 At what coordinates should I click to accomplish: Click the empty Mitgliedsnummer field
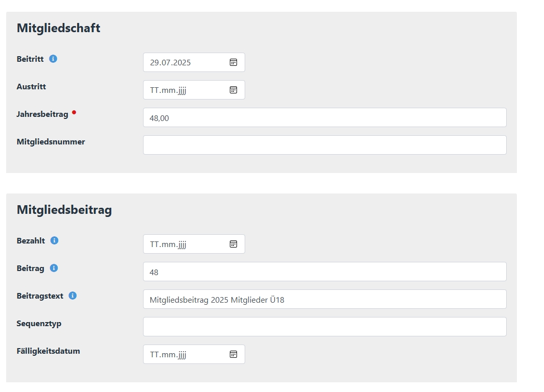(x=325, y=145)
